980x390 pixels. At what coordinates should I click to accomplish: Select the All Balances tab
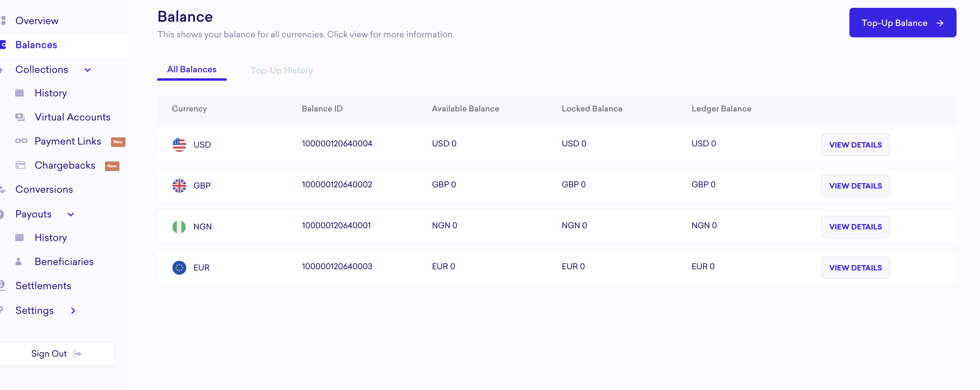(191, 70)
